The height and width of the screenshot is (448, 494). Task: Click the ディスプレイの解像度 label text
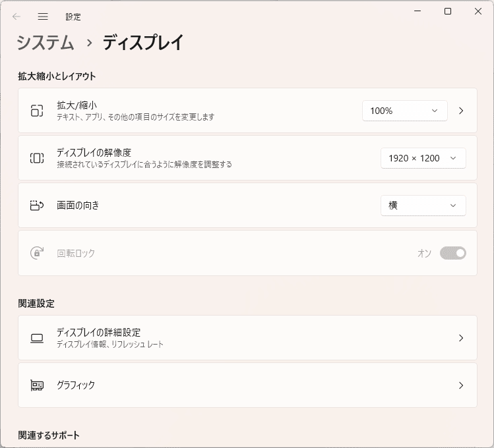click(94, 153)
